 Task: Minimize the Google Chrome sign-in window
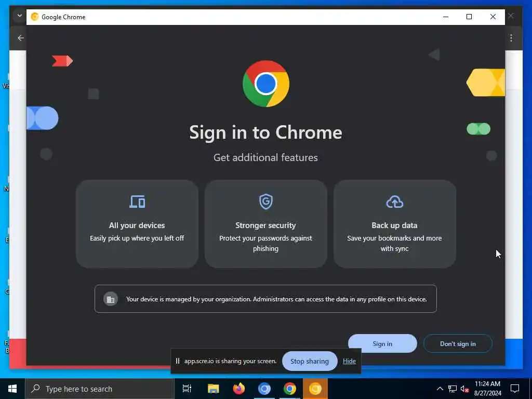pyautogui.click(x=446, y=17)
